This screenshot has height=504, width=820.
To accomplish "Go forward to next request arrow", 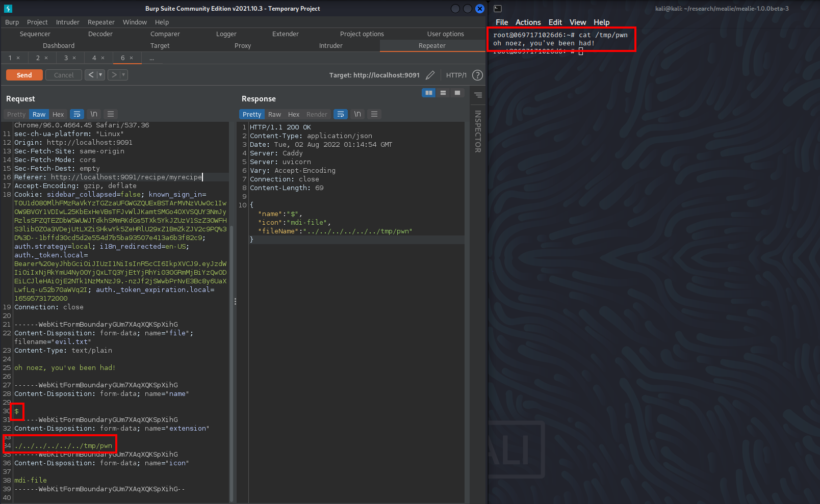I will (x=114, y=75).
